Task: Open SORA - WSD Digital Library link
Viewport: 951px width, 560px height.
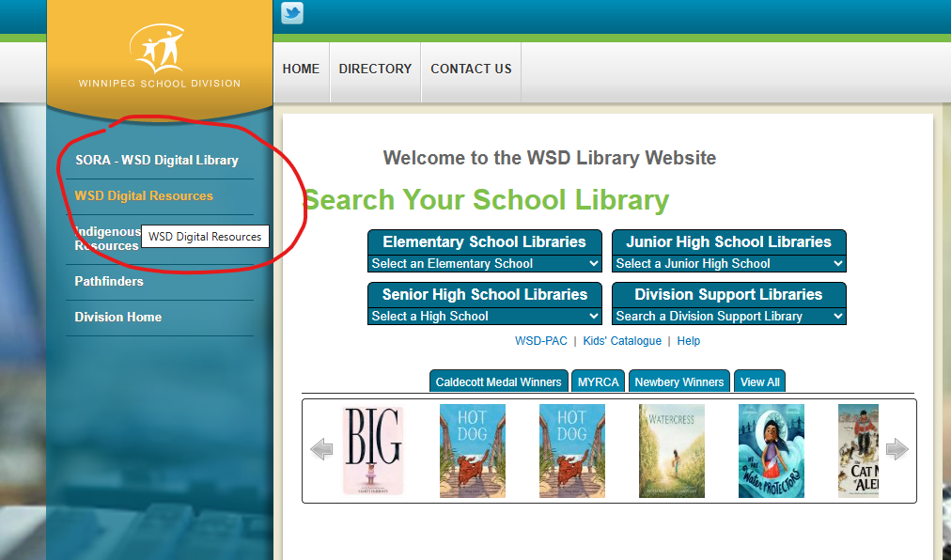Action: [157, 160]
